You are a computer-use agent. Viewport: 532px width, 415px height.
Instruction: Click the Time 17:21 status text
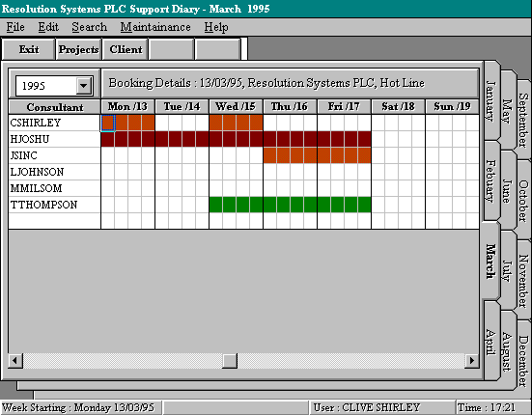click(x=487, y=407)
